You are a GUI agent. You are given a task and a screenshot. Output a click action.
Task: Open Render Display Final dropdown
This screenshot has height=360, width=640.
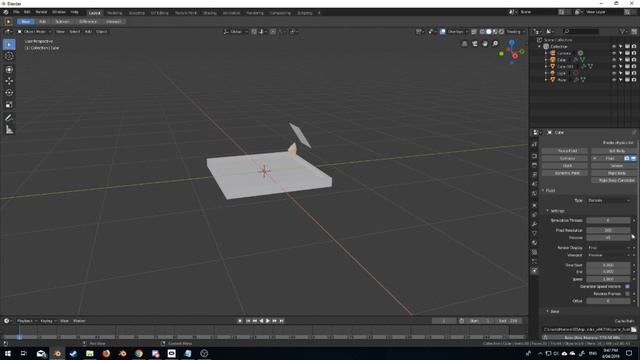point(609,248)
